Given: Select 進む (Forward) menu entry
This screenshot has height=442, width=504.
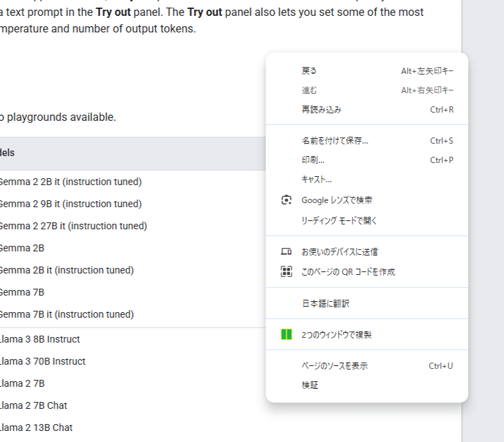Looking at the screenshot, I should point(366,90).
